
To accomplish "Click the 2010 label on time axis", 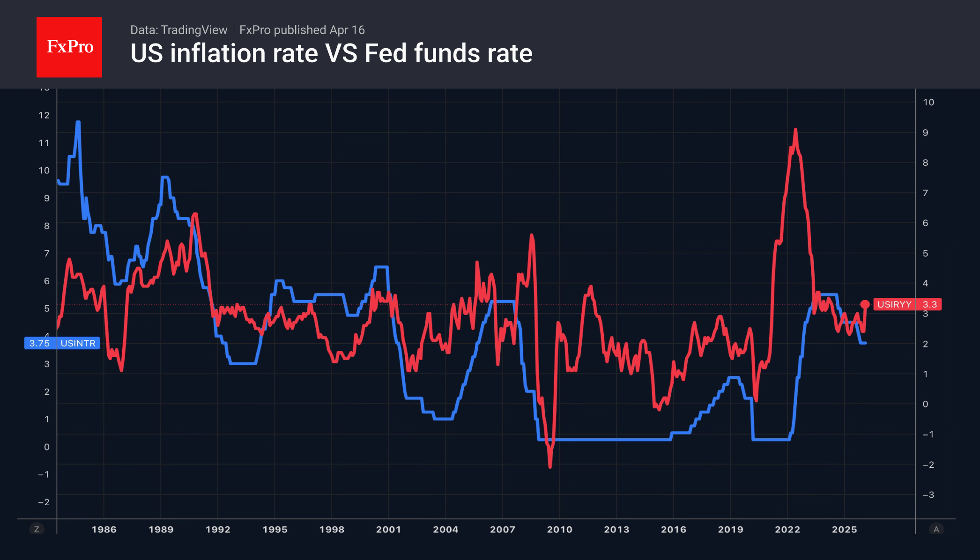I will [559, 529].
